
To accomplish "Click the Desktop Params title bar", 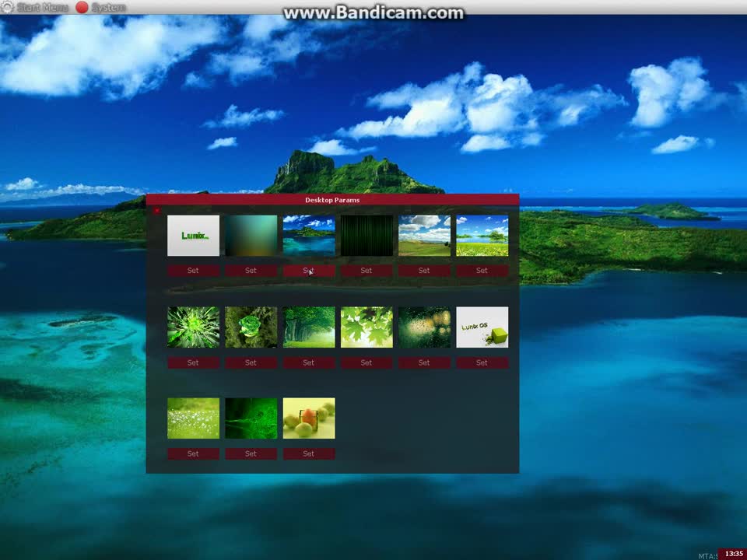I will tap(332, 200).
